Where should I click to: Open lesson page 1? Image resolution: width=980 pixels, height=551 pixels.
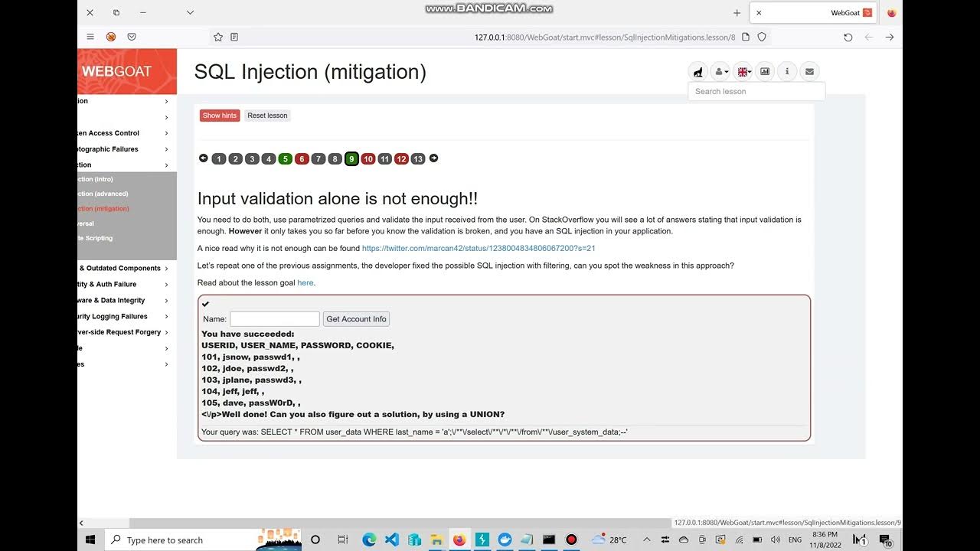[219, 159]
